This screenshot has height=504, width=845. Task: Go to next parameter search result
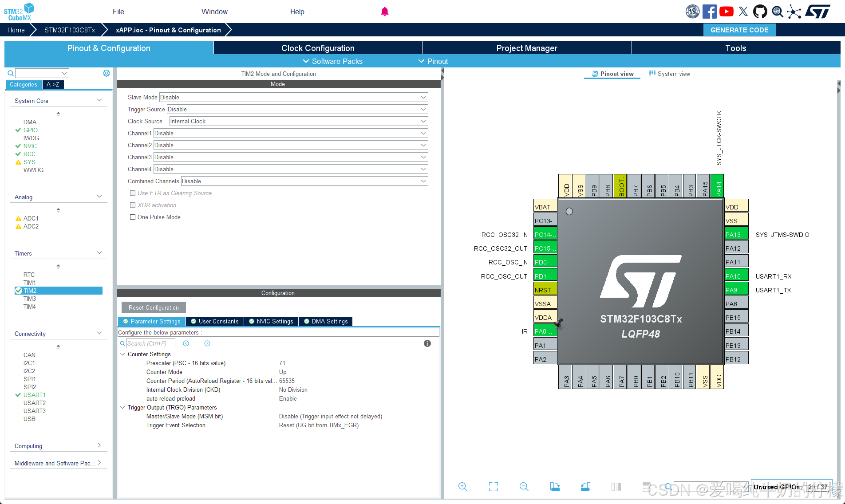point(207,343)
